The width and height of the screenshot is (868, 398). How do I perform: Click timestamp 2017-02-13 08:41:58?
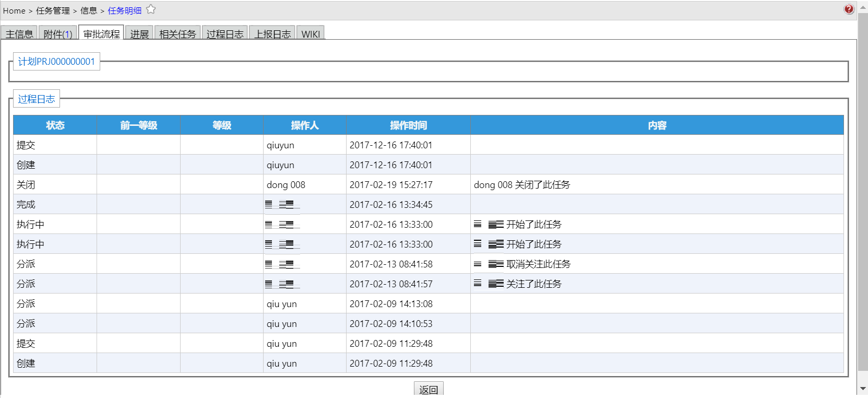391,264
